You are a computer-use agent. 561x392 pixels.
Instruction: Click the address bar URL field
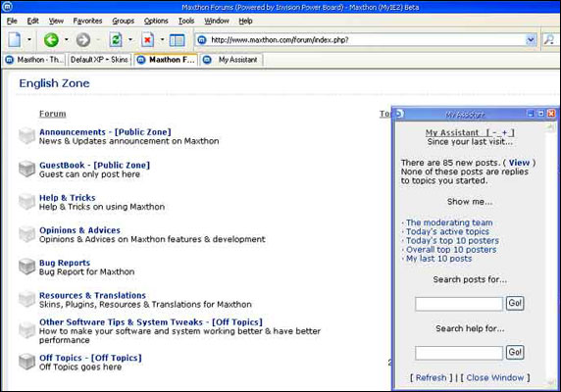[x=367, y=39]
